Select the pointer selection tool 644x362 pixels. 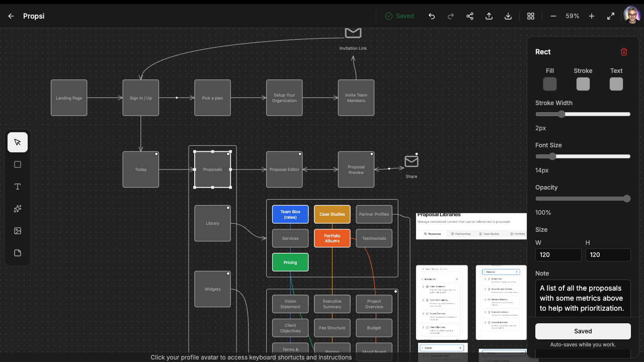click(x=18, y=142)
